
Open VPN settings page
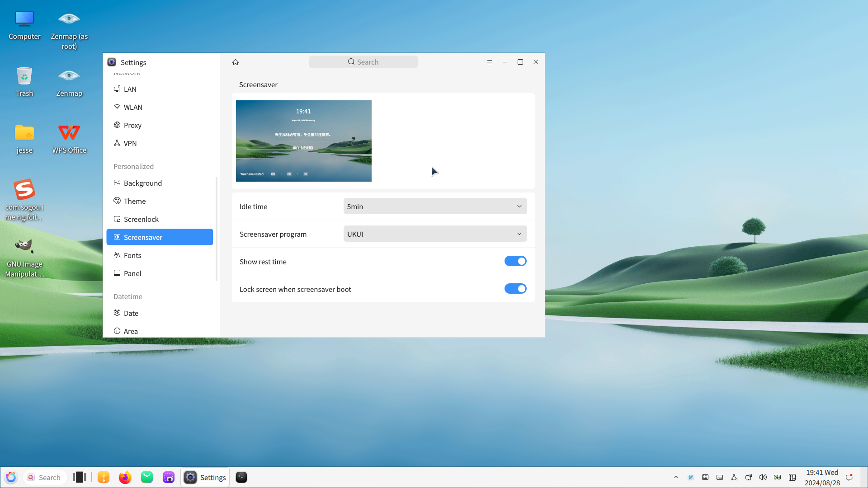[160, 144]
